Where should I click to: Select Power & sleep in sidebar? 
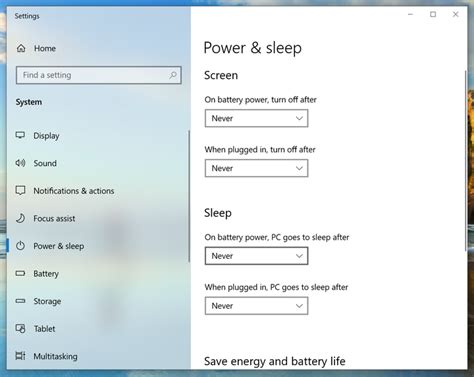59,246
